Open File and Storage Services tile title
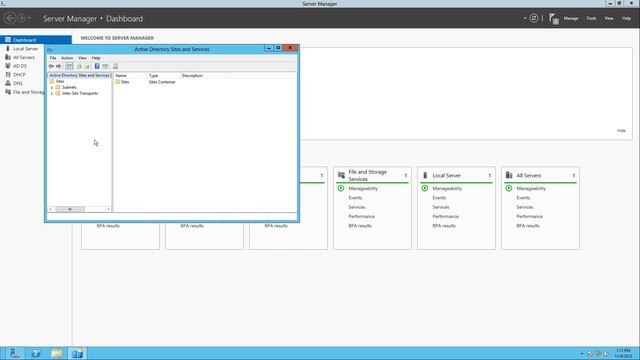This screenshot has width=640, height=360. point(367,176)
